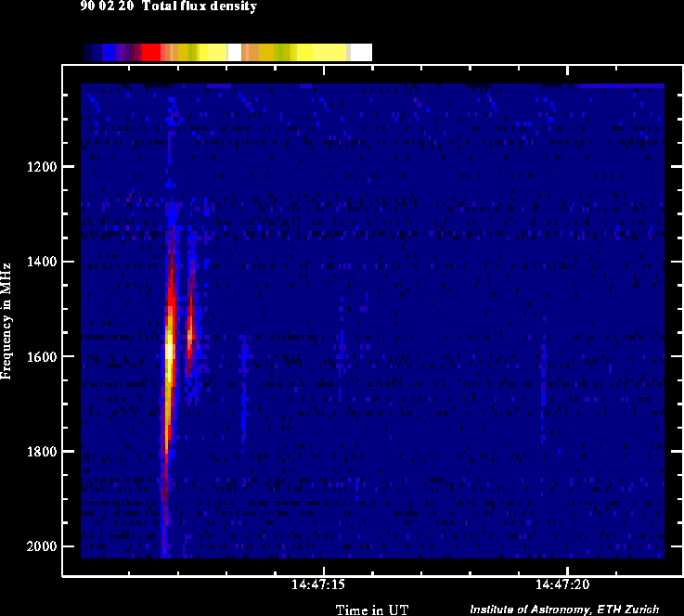Click 'Institute of Astronomy, ETH Zurich' credit
Viewport: 684px width, 616px height.
point(564,609)
